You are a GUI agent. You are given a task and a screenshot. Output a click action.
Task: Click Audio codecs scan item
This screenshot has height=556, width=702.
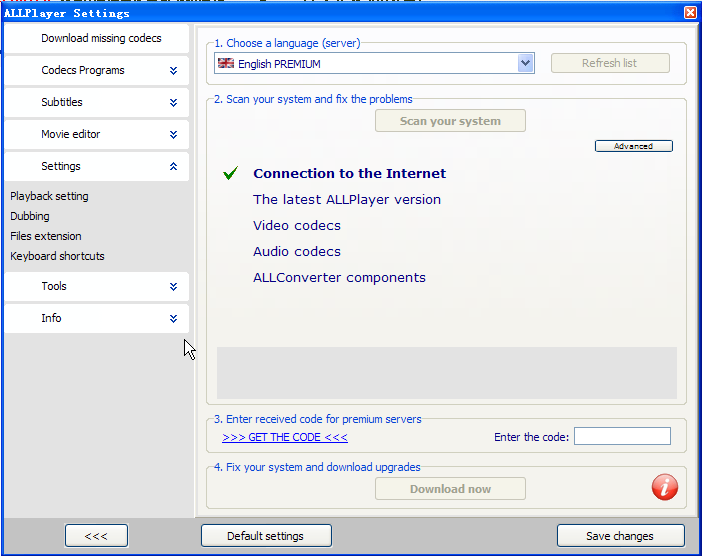pos(296,251)
